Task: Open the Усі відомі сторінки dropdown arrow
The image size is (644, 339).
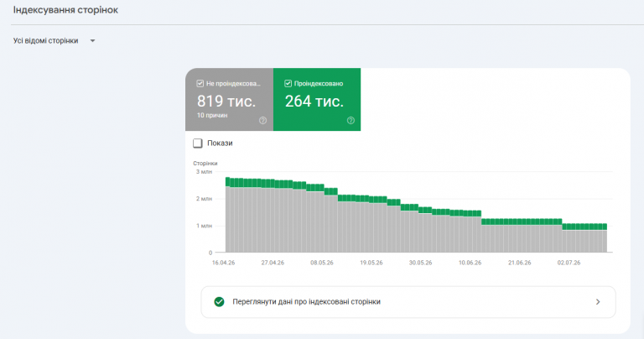Action: (92, 40)
